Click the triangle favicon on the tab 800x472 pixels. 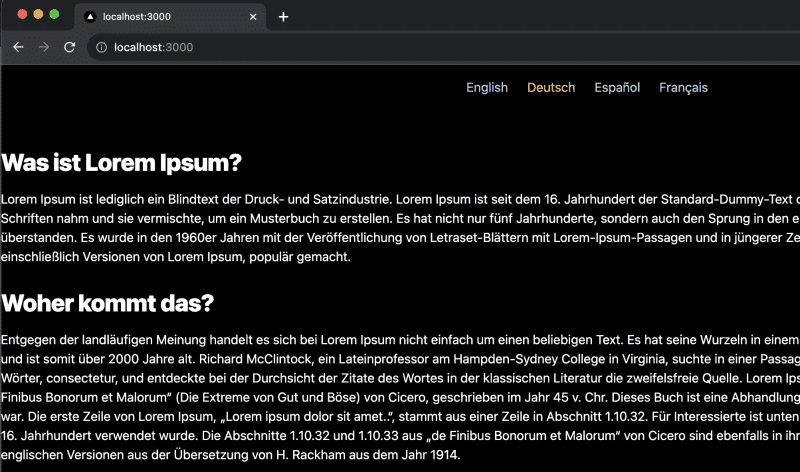pyautogui.click(x=90, y=17)
